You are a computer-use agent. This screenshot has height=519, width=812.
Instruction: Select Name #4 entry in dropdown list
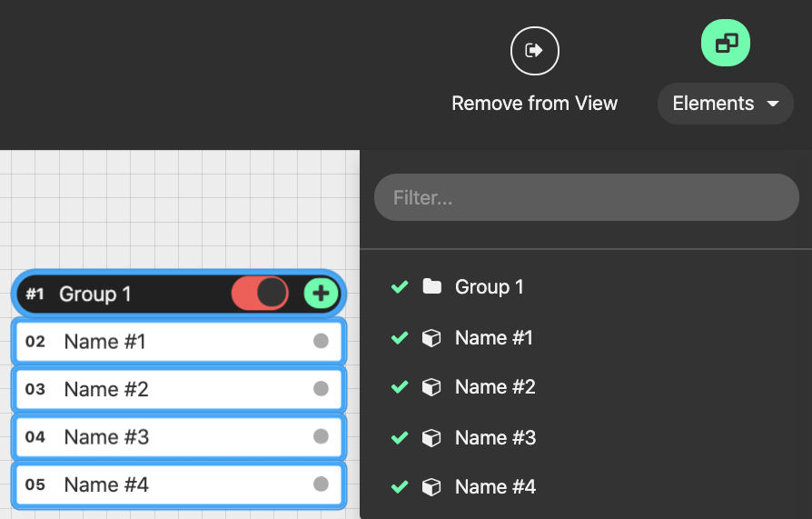[x=495, y=487]
